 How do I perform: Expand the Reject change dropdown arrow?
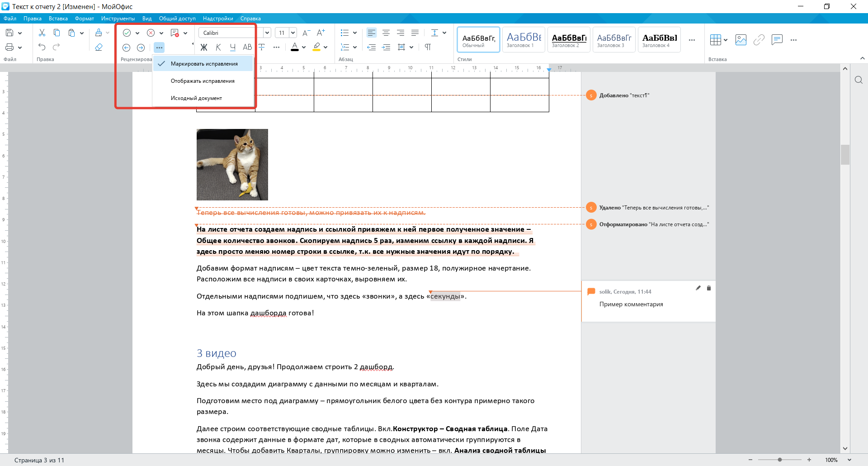coord(161,33)
